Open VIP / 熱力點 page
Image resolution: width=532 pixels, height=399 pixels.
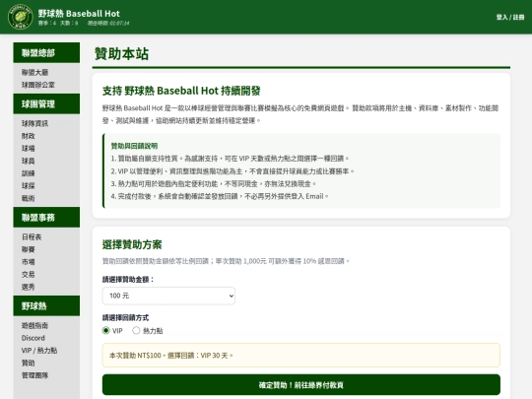[x=39, y=351]
